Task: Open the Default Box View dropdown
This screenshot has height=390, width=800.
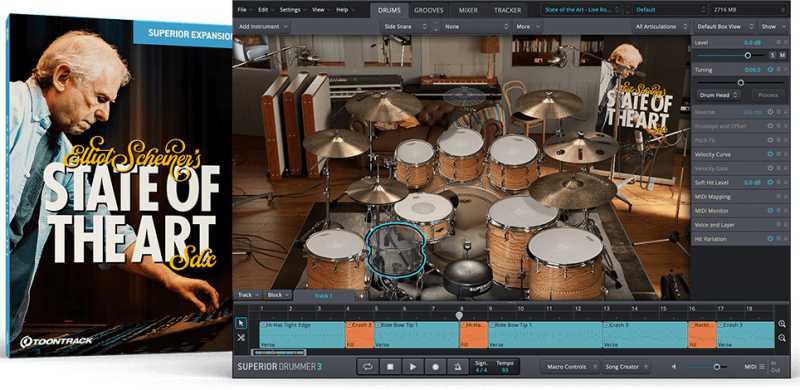Action: (x=725, y=26)
